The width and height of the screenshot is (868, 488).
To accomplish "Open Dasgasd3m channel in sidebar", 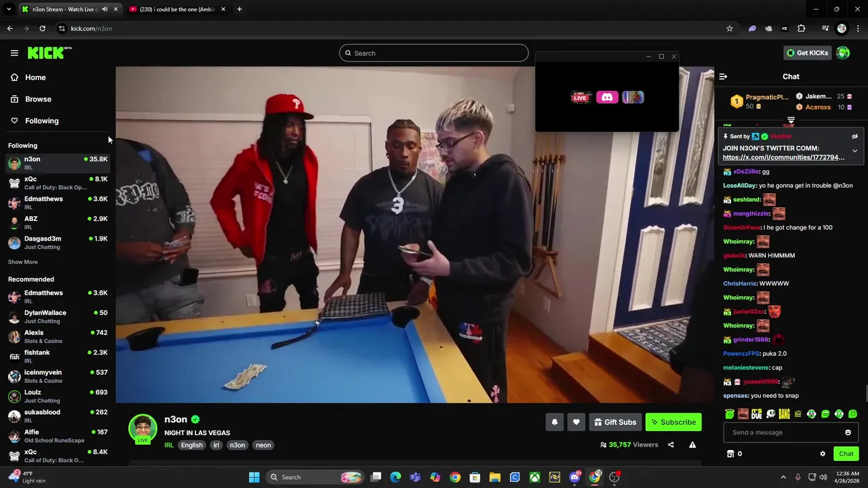I will [58, 243].
